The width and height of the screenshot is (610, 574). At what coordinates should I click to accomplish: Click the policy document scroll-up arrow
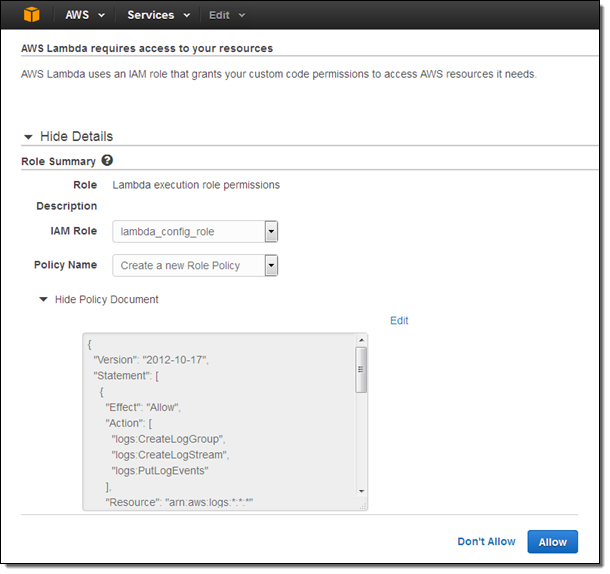click(361, 340)
